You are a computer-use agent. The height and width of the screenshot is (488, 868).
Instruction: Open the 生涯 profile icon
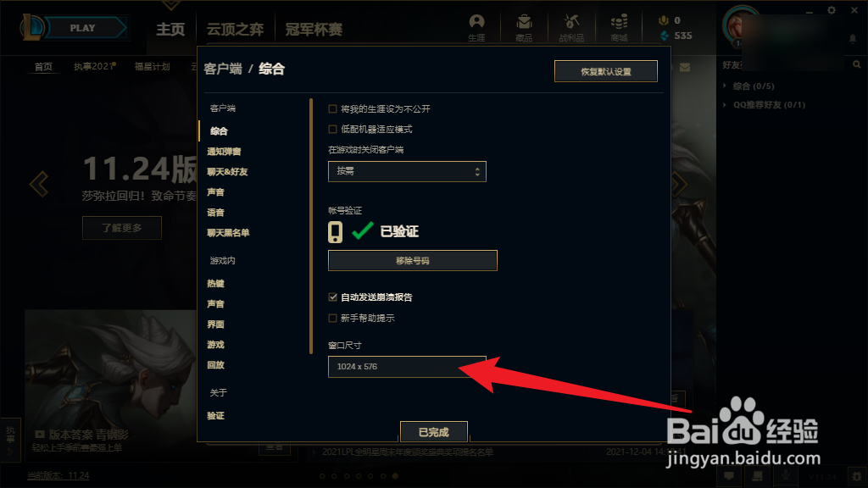coord(476,28)
